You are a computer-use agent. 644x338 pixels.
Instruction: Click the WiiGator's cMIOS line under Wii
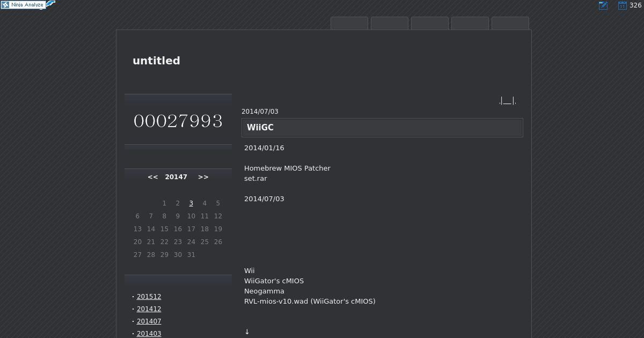274,281
